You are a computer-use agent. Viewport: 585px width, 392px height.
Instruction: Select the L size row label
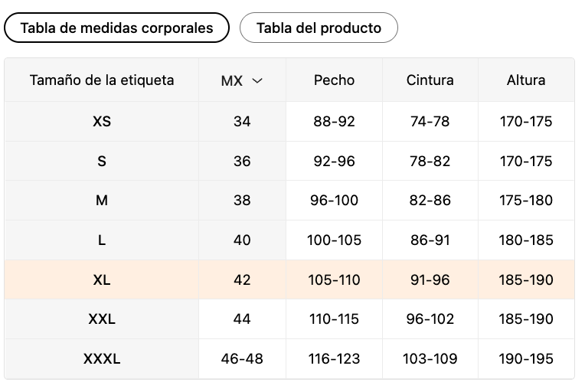(x=102, y=240)
